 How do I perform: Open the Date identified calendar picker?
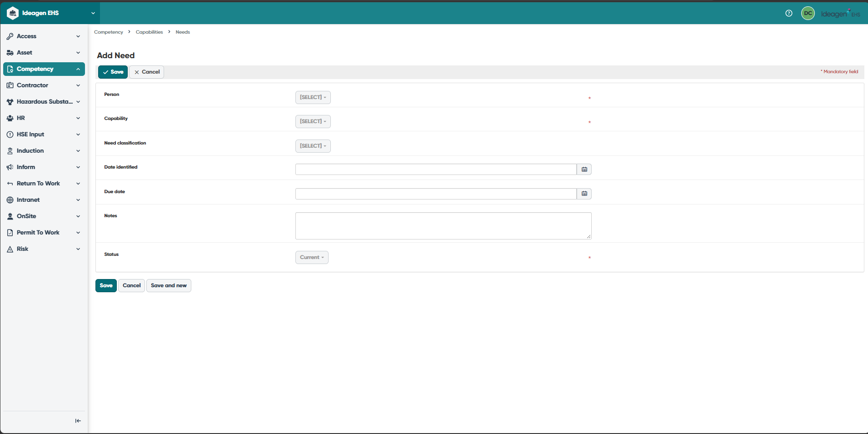tap(584, 170)
